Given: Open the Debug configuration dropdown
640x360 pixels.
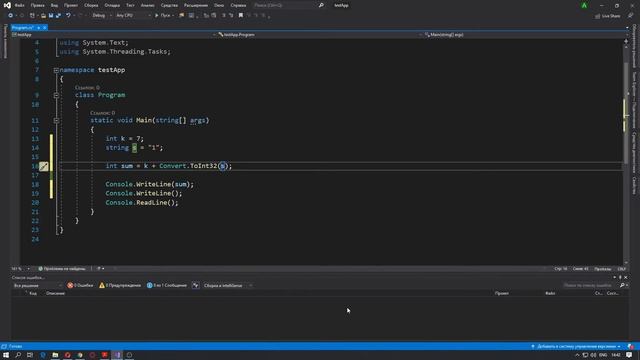Looking at the screenshot, I should (x=102, y=16).
